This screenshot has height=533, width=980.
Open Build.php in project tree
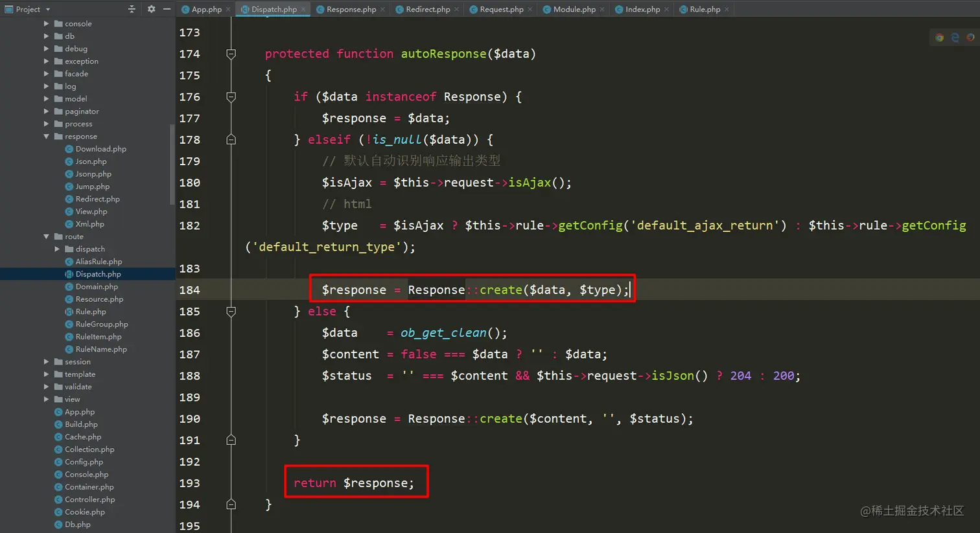point(76,425)
